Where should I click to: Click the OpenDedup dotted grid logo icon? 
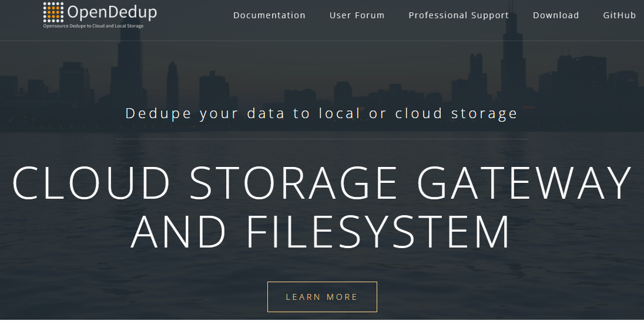53,12
